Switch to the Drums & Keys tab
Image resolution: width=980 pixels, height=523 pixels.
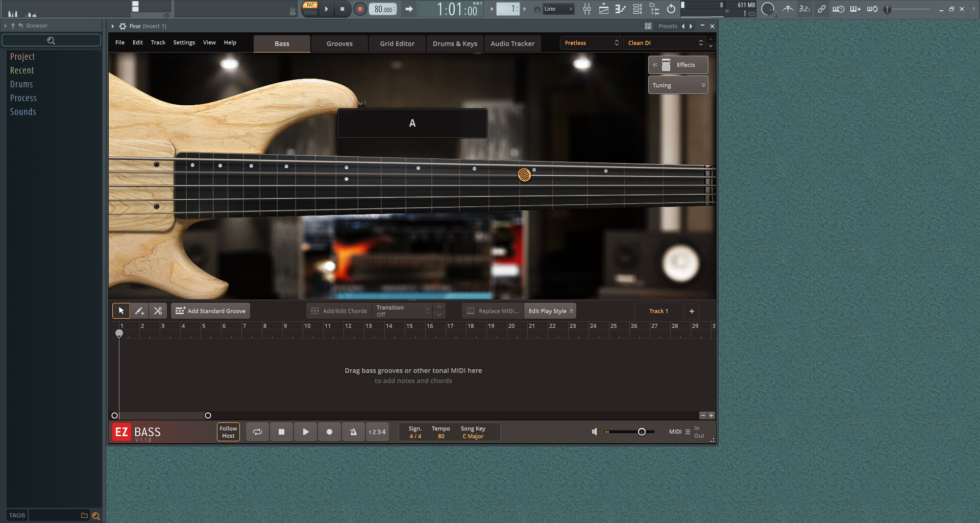(455, 43)
